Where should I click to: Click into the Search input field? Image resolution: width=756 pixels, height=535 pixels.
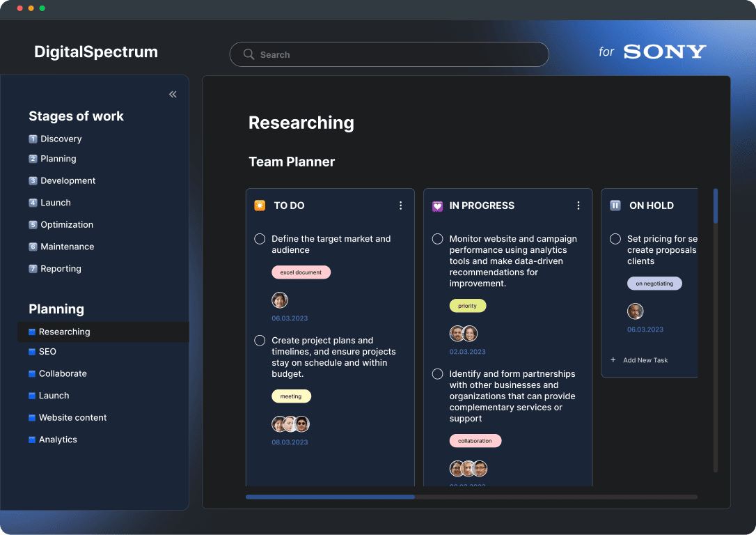pyautogui.click(x=397, y=54)
